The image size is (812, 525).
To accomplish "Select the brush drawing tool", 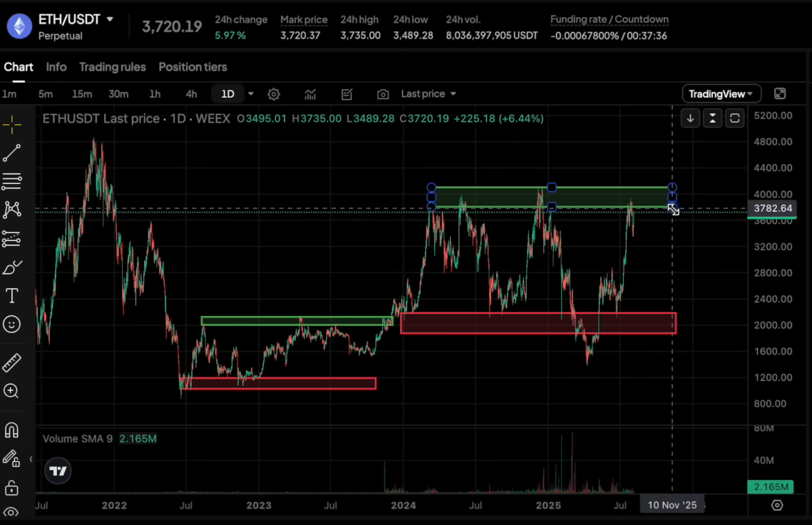I will [x=11, y=267].
